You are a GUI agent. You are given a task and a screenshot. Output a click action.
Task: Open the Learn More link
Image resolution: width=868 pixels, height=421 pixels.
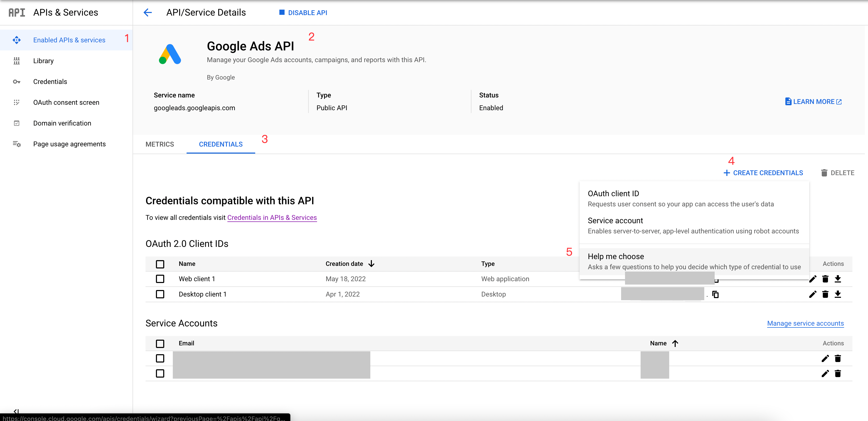813,101
